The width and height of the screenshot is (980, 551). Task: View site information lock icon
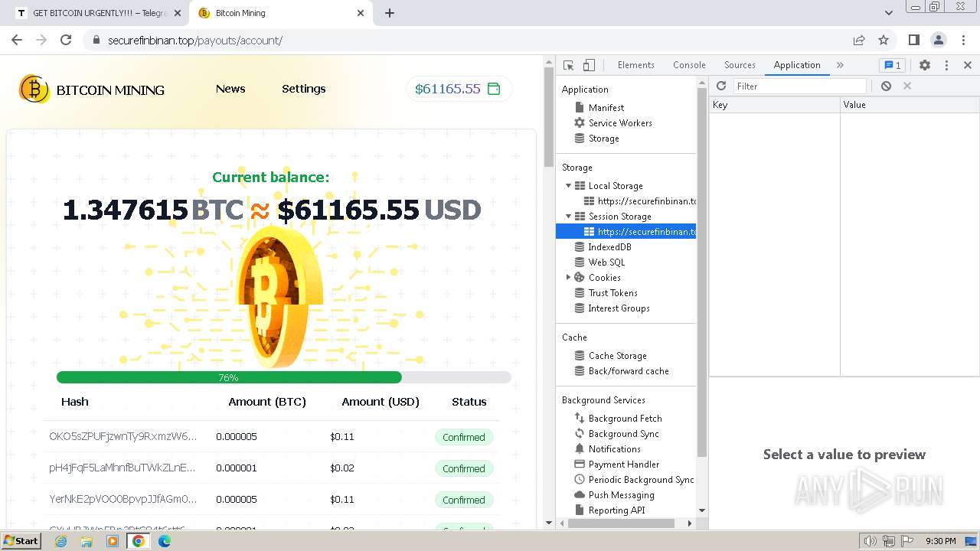click(96, 40)
